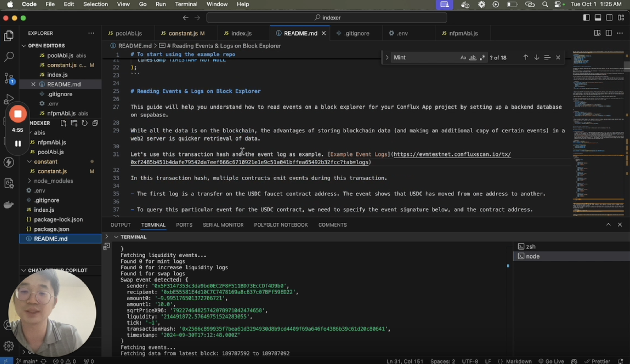Enable whole word matching in find widget
The width and height of the screenshot is (630, 364).
coord(473,57)
